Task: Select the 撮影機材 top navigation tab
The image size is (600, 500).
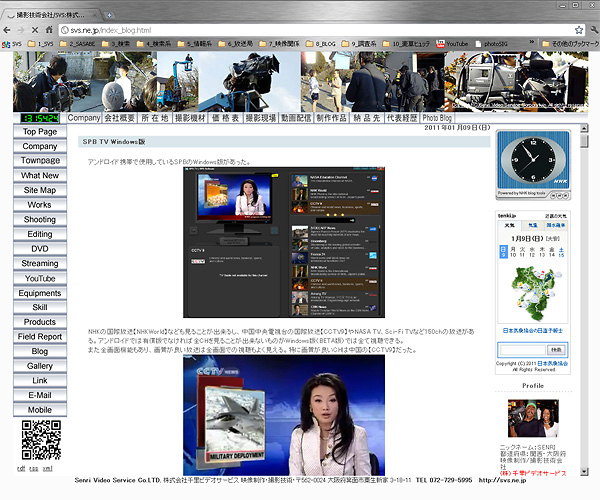Action: click(190, 118)
